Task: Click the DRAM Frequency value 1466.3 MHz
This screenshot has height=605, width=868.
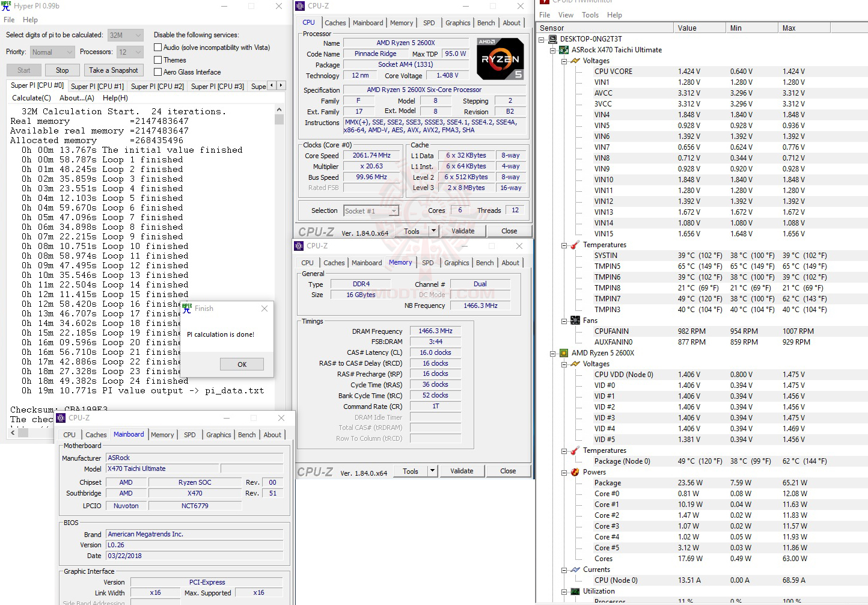Action: click(435, 331)
